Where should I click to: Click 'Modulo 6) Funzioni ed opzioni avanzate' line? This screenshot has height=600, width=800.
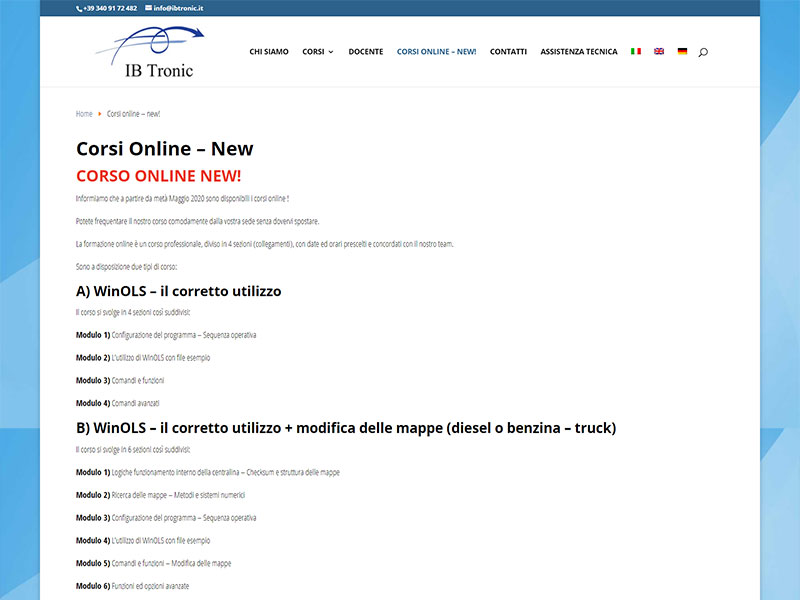pyautogui.click(x=133, y=586)
